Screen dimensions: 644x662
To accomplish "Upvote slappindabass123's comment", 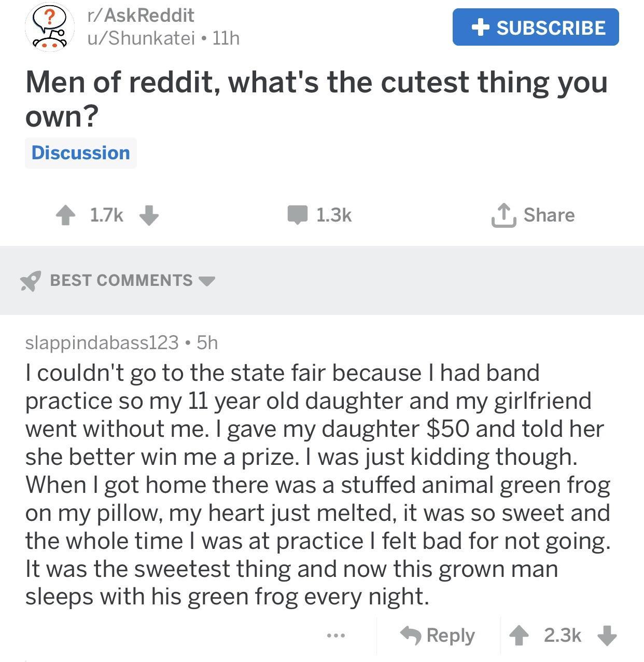I will pyautogui.click(x=519, y=635).
